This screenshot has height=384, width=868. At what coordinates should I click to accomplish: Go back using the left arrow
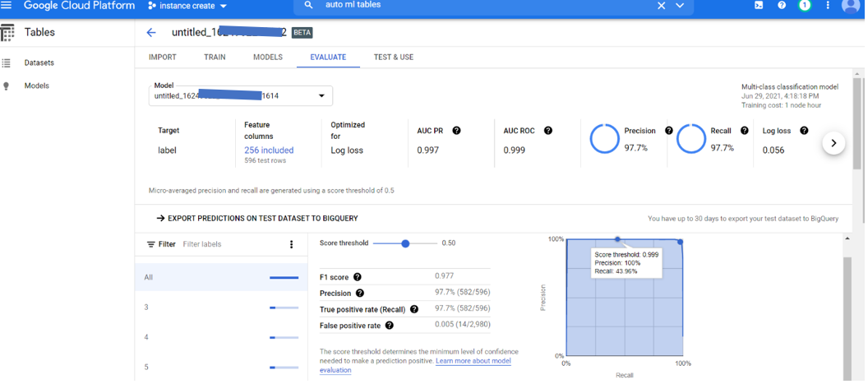[x=151, y=33]
